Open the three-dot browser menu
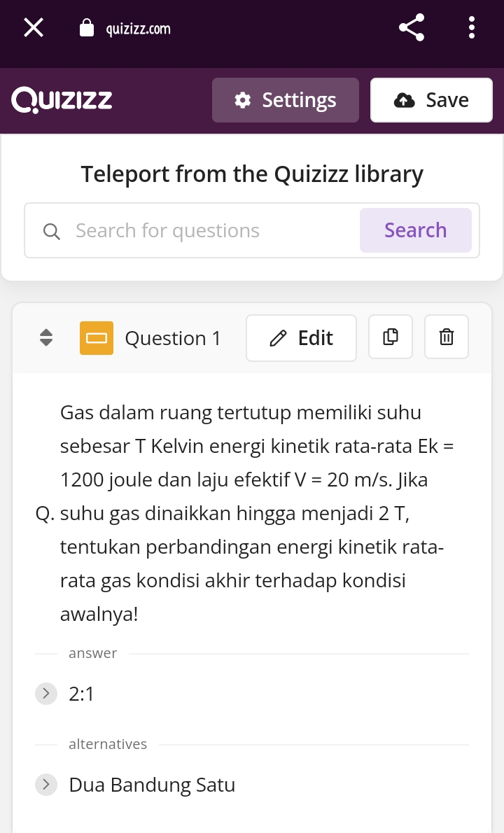This screenshot has height=833, width=504. (472, 28)
